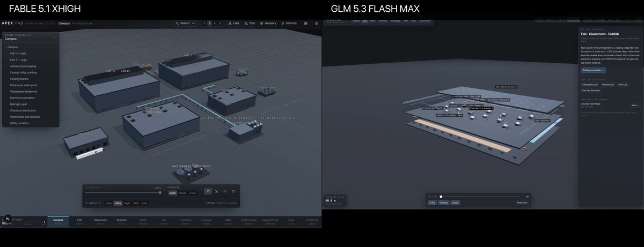This screenshot has width=644, height=247.
Task: Click the Explode slider knob in GLM app
Action: (x=441, y=197)
